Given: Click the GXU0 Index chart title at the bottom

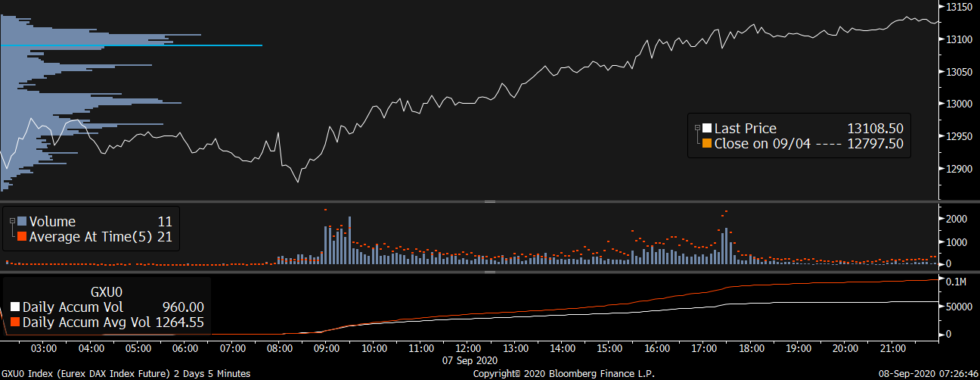Looking at the screenshot, I should coord(126,374).
